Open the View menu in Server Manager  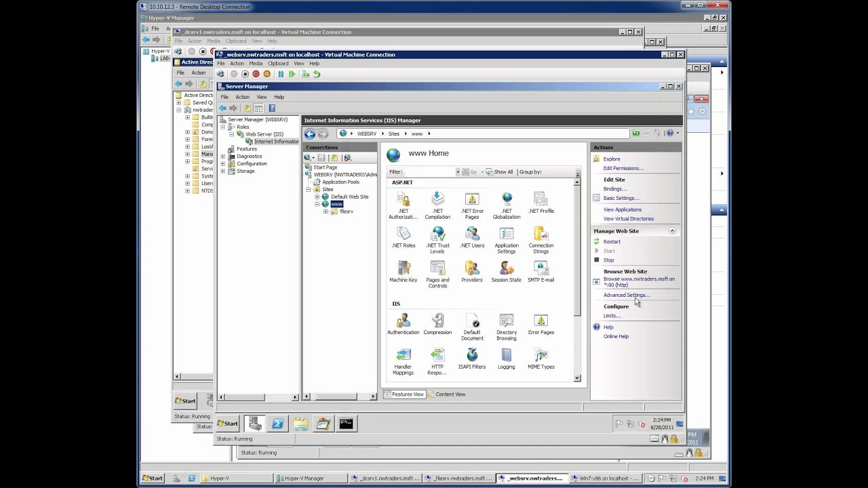[261, 97]
